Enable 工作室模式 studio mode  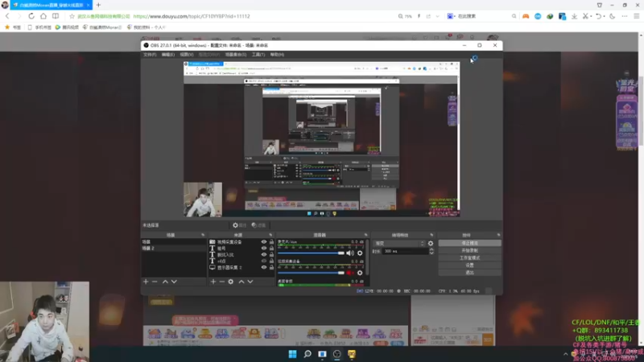pyautogui.click(x=470, y=257)
